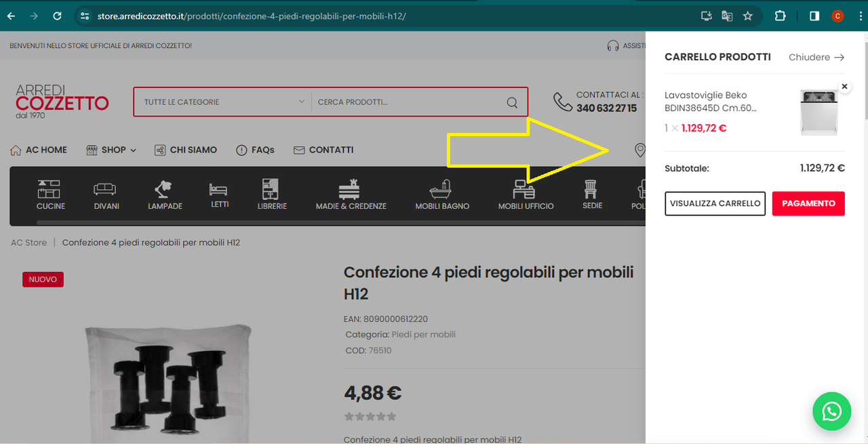Click the Beko dishwasher thumbnail in cart
Viewport: 868px width, 444px height.
[819, 113]
